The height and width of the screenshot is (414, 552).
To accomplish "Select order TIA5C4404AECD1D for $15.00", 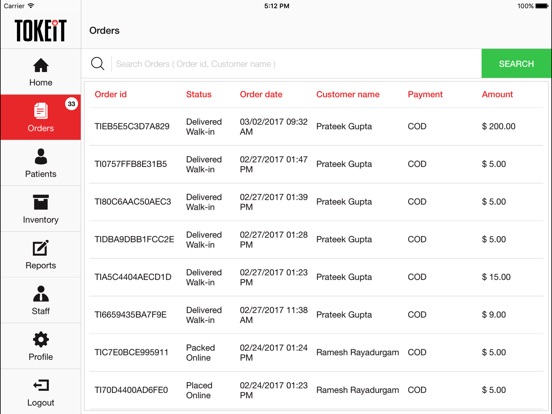I will 316,277.
